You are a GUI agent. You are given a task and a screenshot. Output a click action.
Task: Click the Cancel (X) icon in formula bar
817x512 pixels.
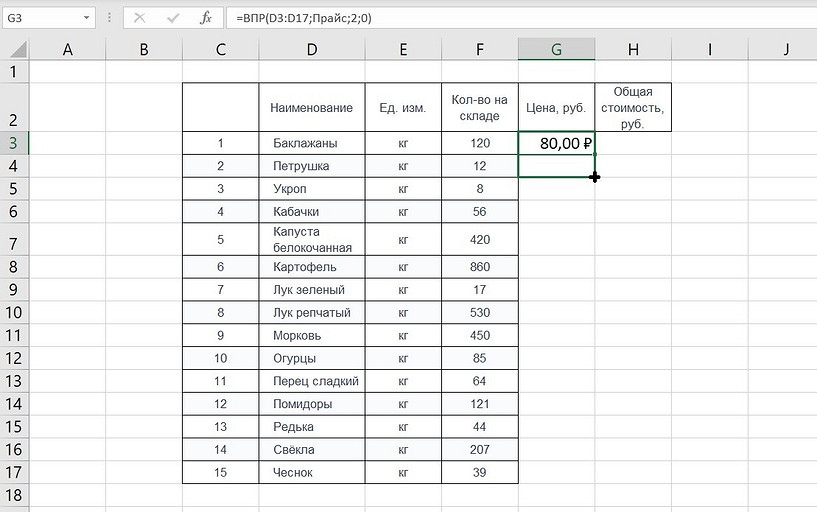(x=139, y=18)
